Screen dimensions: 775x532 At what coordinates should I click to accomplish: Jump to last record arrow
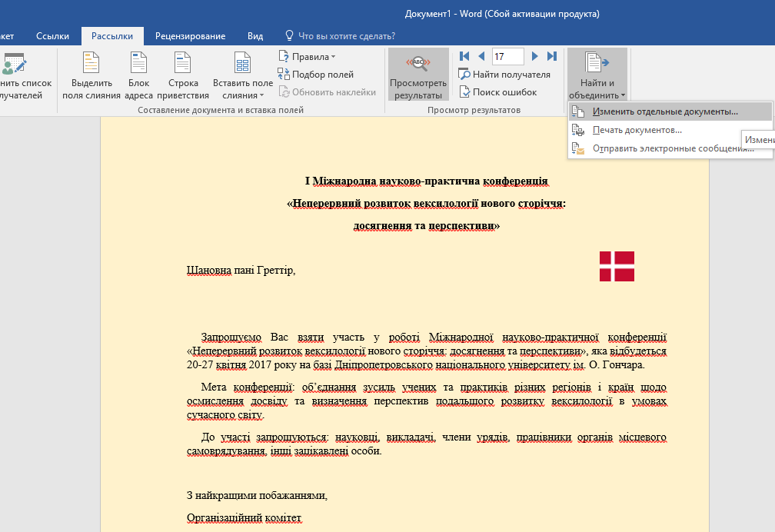point(552,56)
